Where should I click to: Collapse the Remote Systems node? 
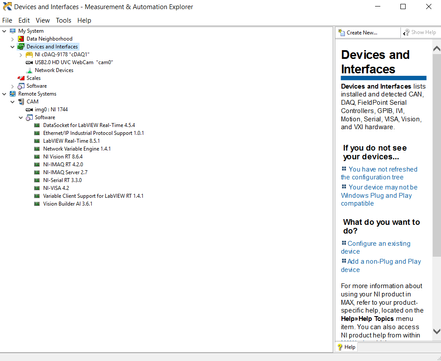click(x=4, y=94)
